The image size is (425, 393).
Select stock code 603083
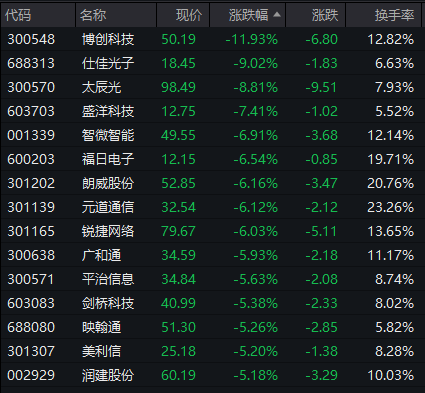point(31,303)
